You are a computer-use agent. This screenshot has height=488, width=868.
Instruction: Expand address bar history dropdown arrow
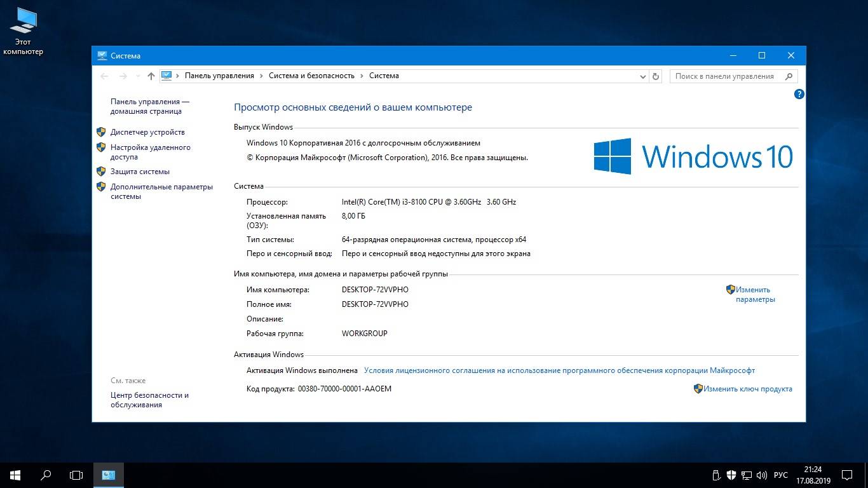coord(642,76)
